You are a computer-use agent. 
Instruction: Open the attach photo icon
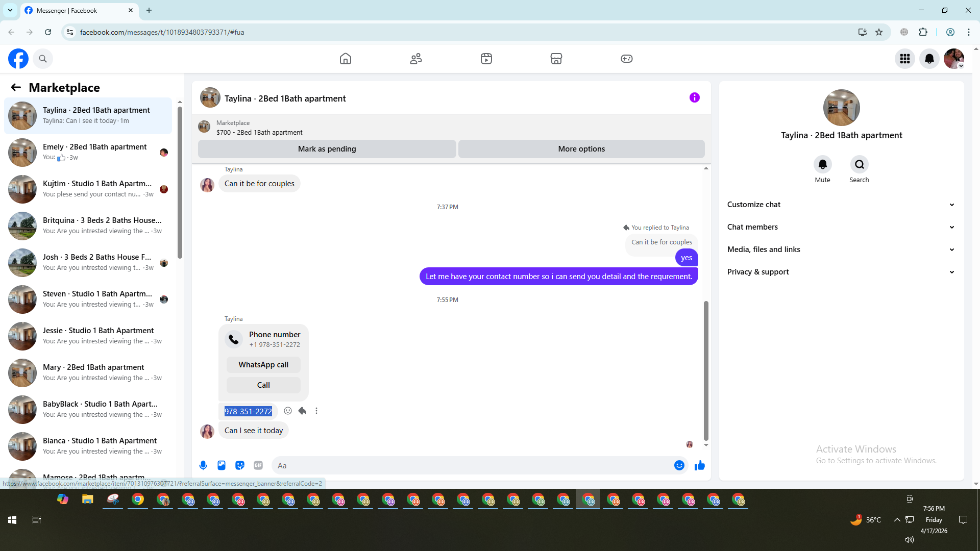tap(222, 465)
